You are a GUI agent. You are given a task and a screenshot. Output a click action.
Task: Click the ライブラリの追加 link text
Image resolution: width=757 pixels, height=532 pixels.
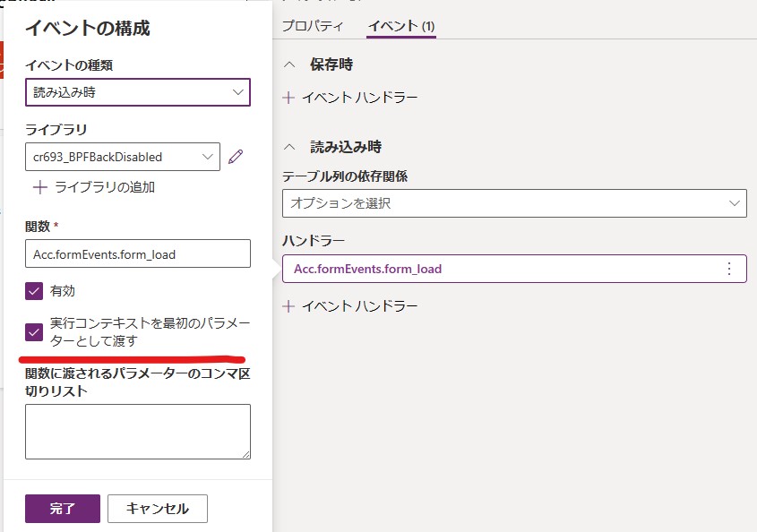(105, 187)
